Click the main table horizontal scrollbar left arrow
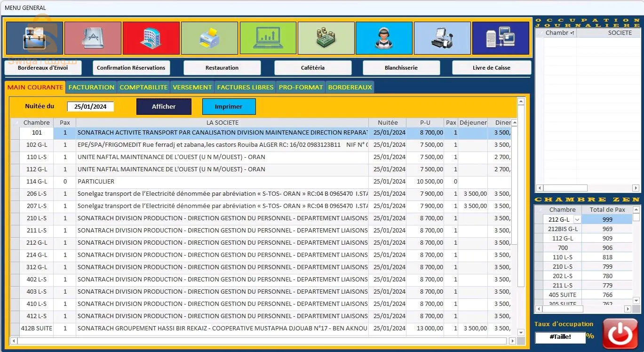The width and height of the screenshot is (644, 352). 13,341
